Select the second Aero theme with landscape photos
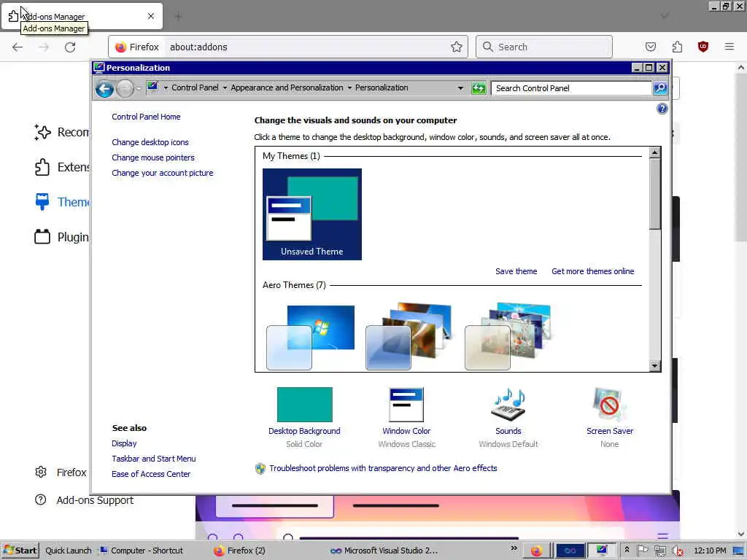The image size is (747, 560). (x=409, y=336)
